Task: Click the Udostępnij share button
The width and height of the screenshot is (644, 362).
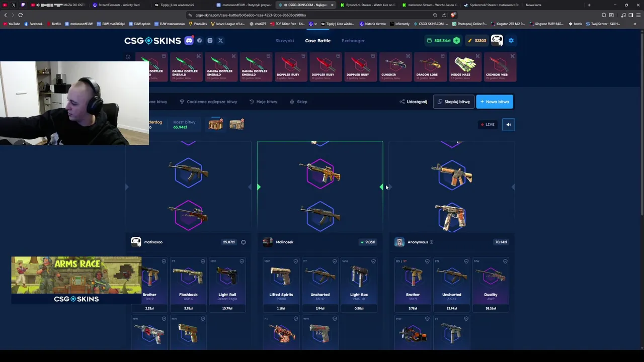Action: click(413, 102)
